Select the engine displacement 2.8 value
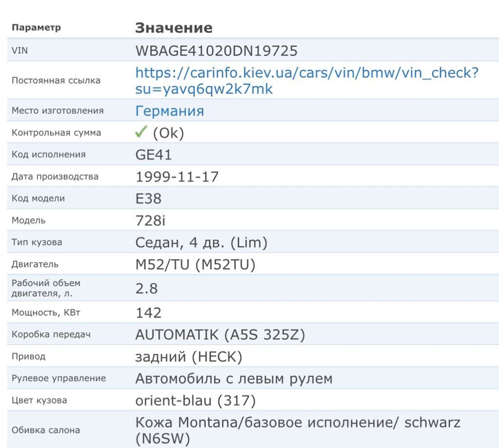The height and width of the screenshot is (448, 499). pos(146,288)
